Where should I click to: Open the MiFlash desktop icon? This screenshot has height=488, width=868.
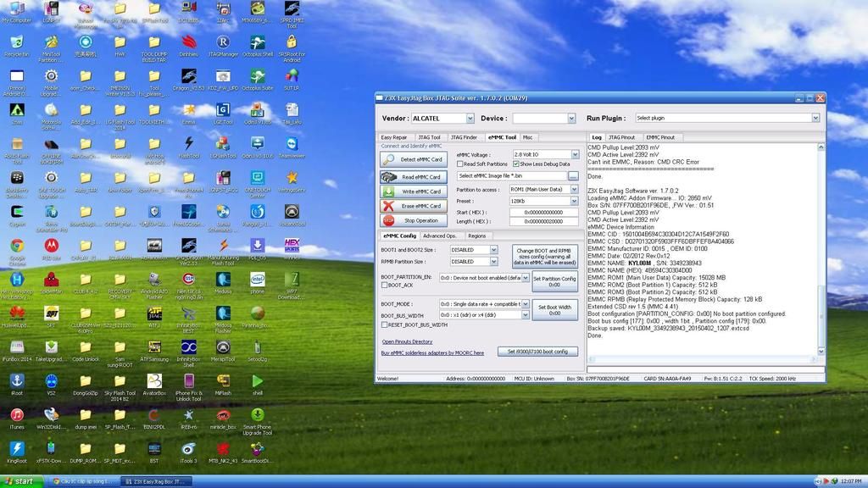coord(223,385)
